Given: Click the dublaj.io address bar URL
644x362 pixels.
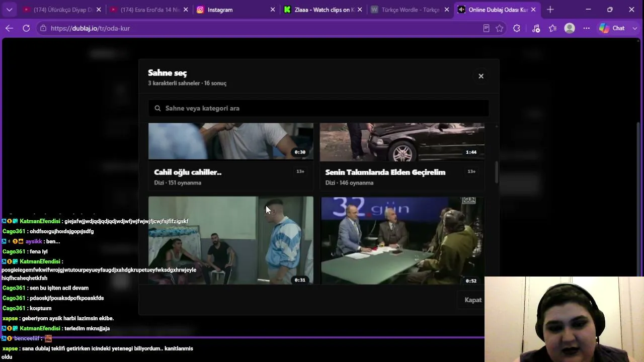Looking at the screenshot, I should pos(91,28).
